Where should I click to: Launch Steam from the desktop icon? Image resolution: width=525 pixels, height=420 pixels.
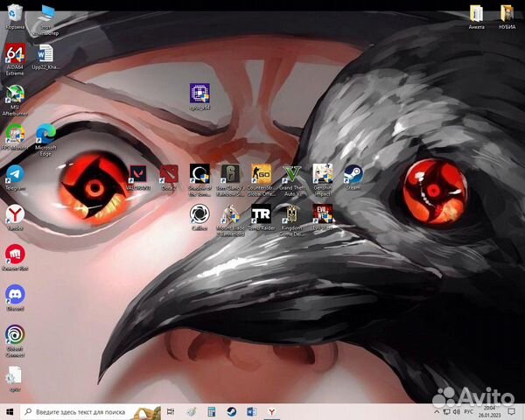click(353, 173)
